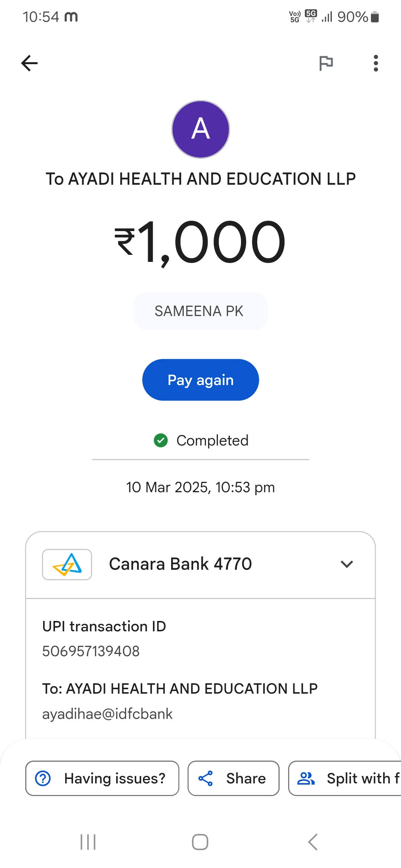Tap the ayadihae@idfcbank UPI address
The image size is (401, 868).
(x=107, y=714)
